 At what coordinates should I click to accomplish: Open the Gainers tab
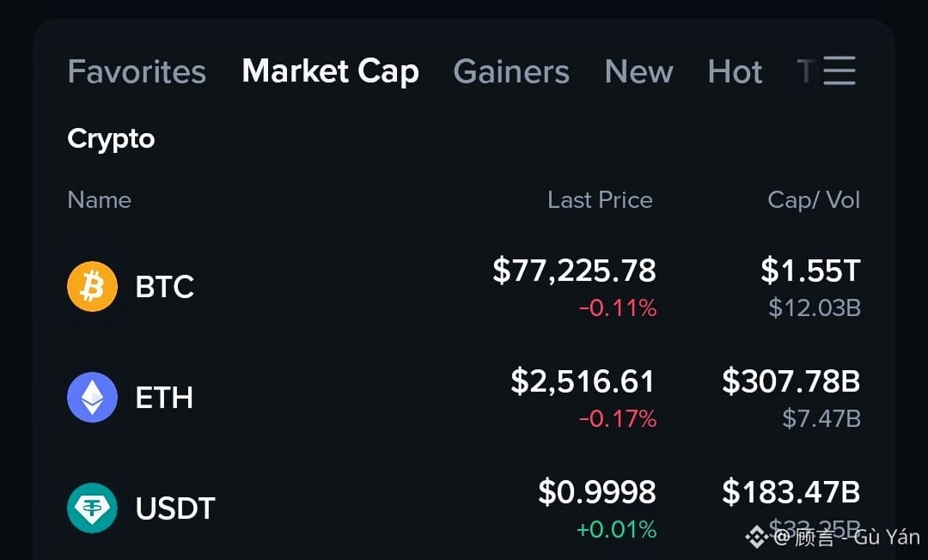coord(511,71)
